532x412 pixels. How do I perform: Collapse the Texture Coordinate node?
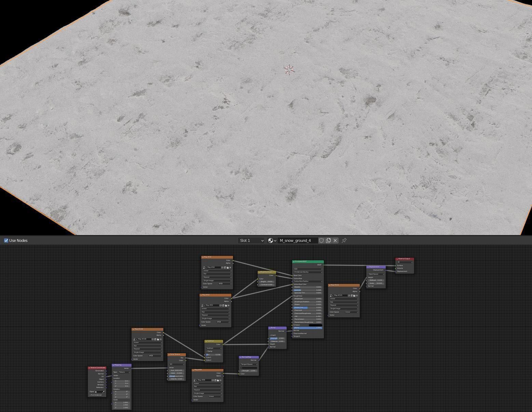pyautogui.click(x=90, y=368)
